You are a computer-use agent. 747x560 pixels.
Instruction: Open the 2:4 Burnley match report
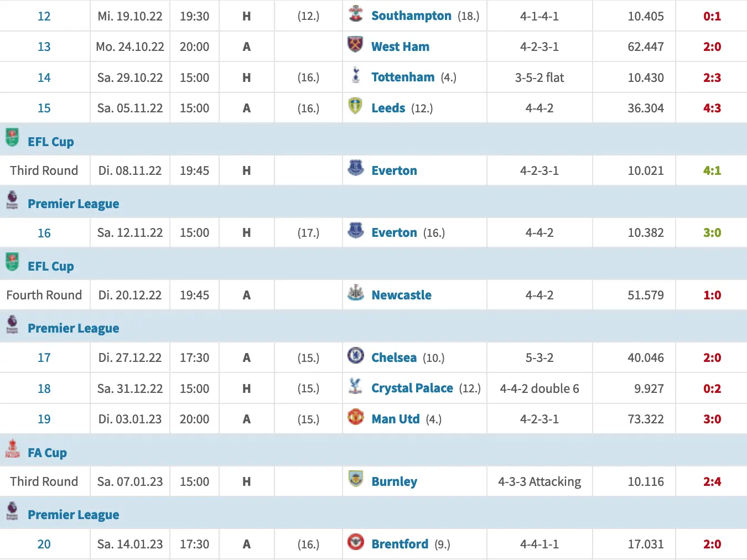(x=712, y=482)
